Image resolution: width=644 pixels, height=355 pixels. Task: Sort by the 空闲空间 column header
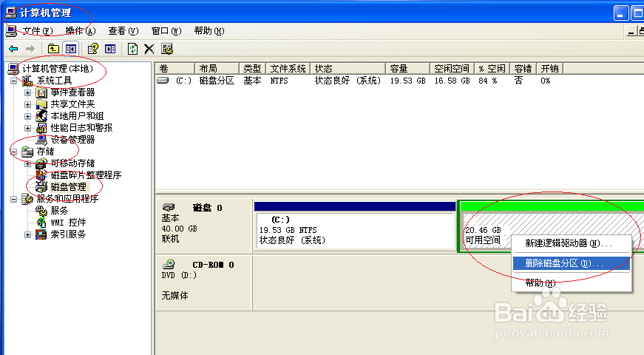pyautogui.click(x=452, y=69)
